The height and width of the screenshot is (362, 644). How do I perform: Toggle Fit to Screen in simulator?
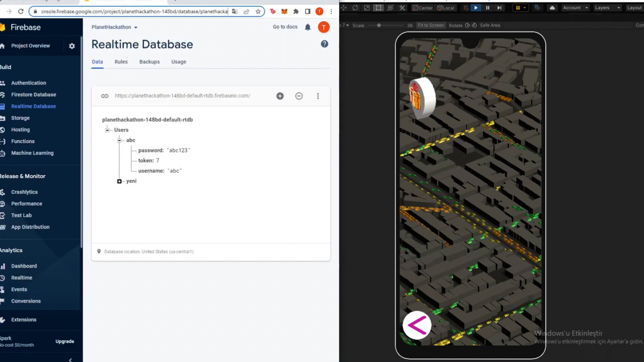pos(431,25)
